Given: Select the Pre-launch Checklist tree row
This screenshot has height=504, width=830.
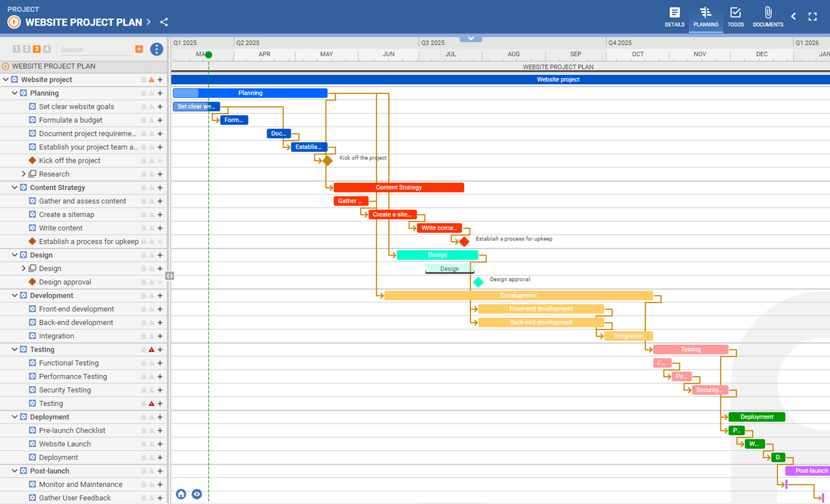Looking at the screenshot, I should tap(84, 430).
